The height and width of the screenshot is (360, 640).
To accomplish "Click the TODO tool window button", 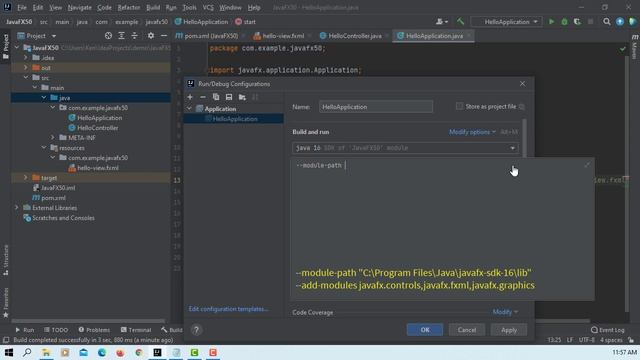I will [56, 330].
